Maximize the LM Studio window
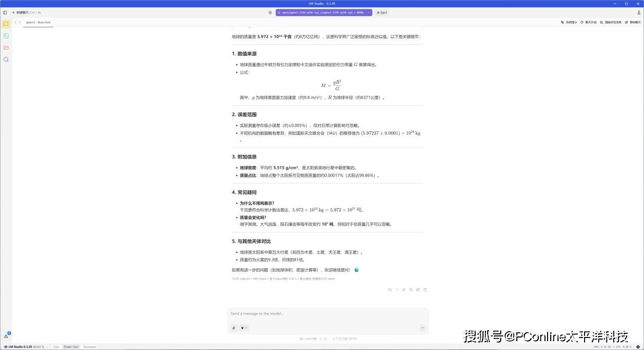Image resolution: width=644 pixels, height=350 pixels. 626,3
